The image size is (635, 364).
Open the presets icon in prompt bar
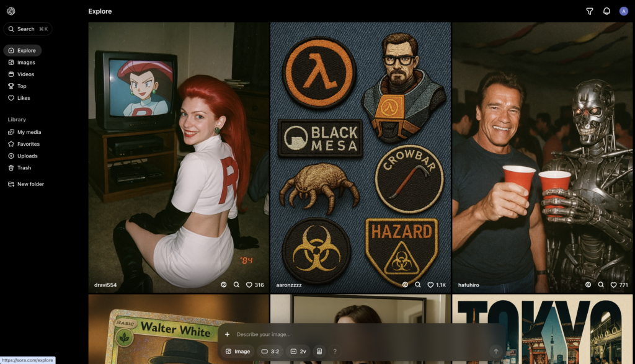point(319,351)
